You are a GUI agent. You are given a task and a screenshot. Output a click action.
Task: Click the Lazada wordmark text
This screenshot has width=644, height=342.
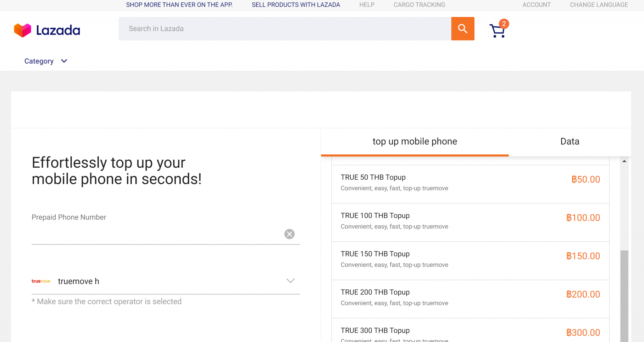click(x=58, y=30)
